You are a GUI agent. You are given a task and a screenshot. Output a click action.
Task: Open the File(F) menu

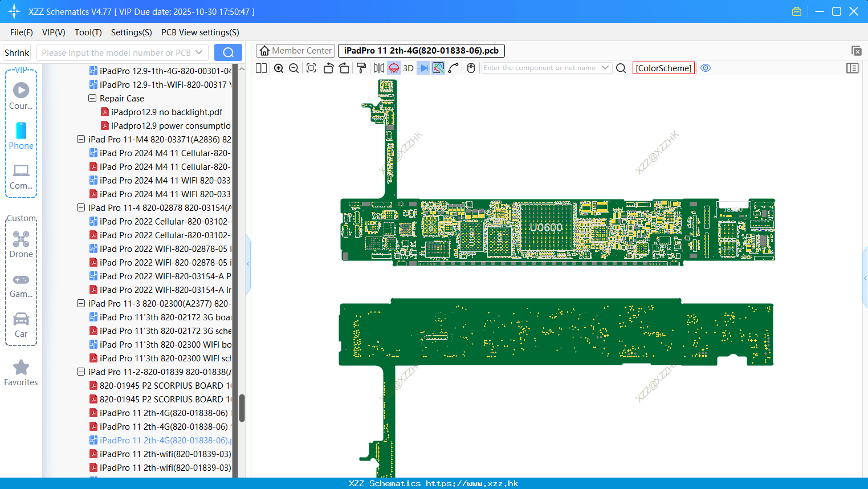[22, 32]
